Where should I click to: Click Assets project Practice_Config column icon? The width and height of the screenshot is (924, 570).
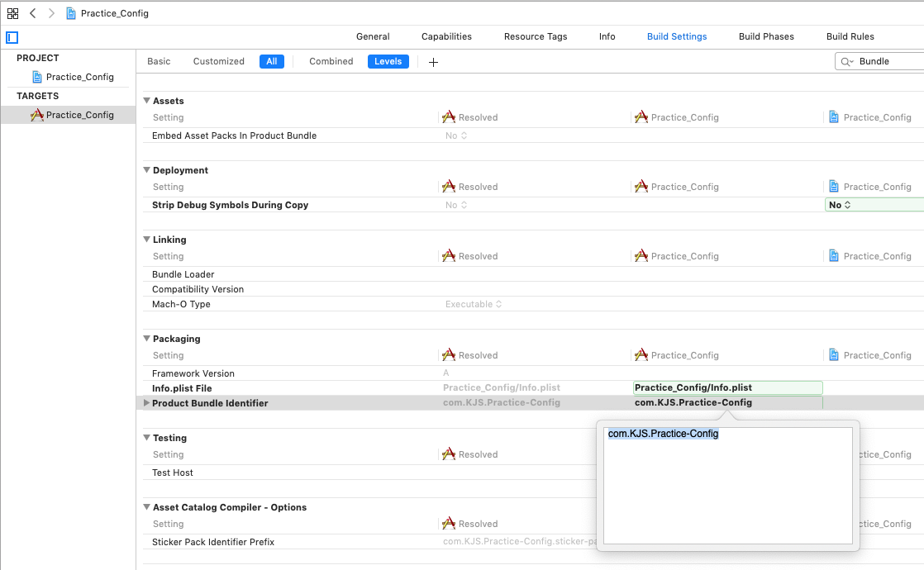pos(834,116)
